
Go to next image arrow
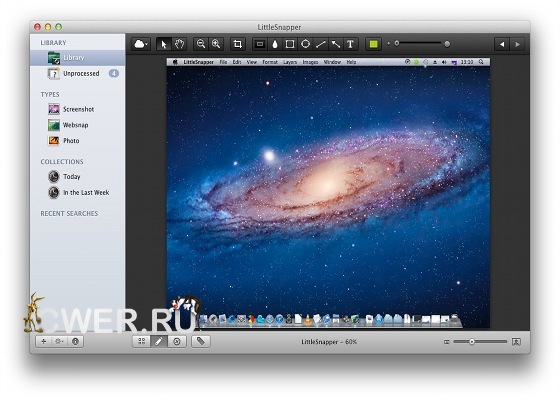(x=518, y=44)
